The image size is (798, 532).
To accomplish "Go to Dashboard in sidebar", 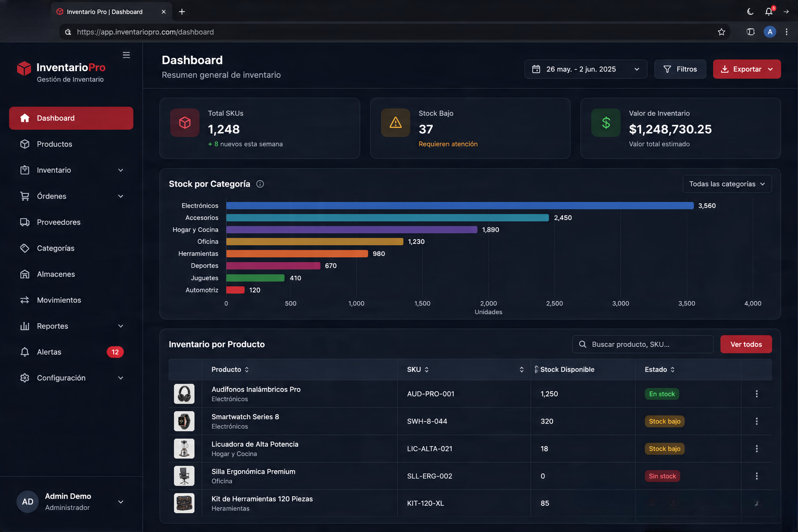I will coord(71,118).
